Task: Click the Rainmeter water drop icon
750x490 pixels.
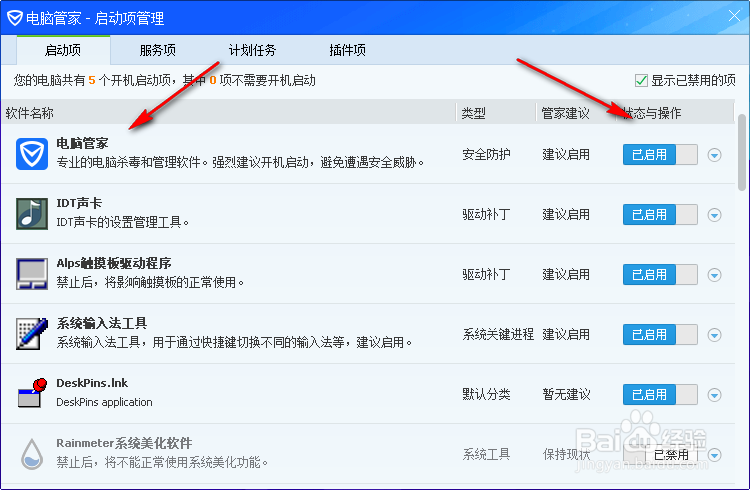Action: (32, 454)
